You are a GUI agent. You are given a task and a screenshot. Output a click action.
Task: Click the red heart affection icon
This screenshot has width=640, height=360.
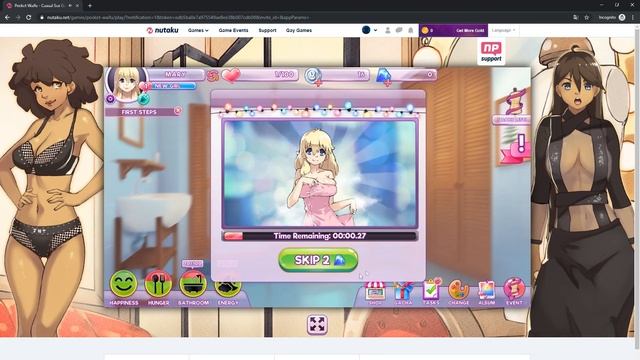(x=231, y=76)
